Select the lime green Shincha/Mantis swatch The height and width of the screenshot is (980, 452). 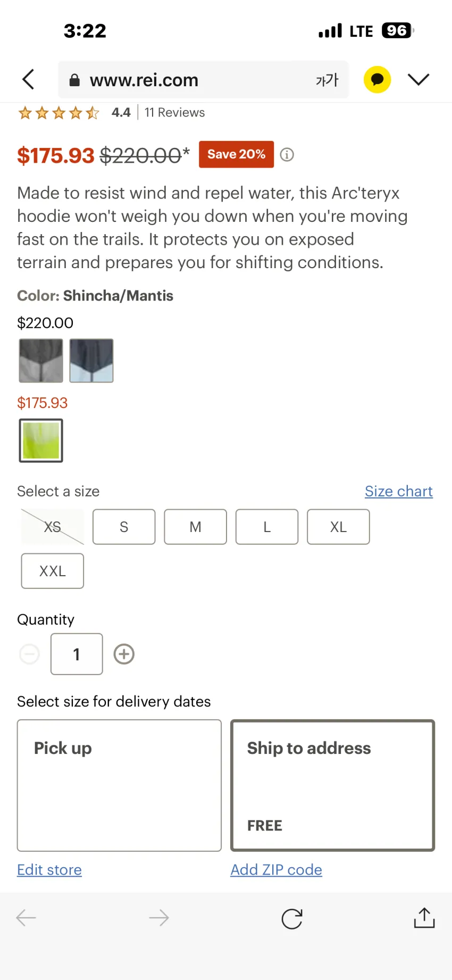point(41,441)
